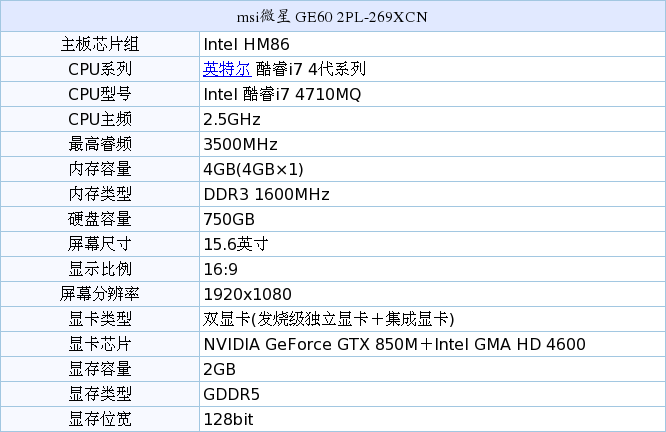This screenshot has width=666, height=432.
Task: Click the 显存类型 label
Action: coord(100,394)
